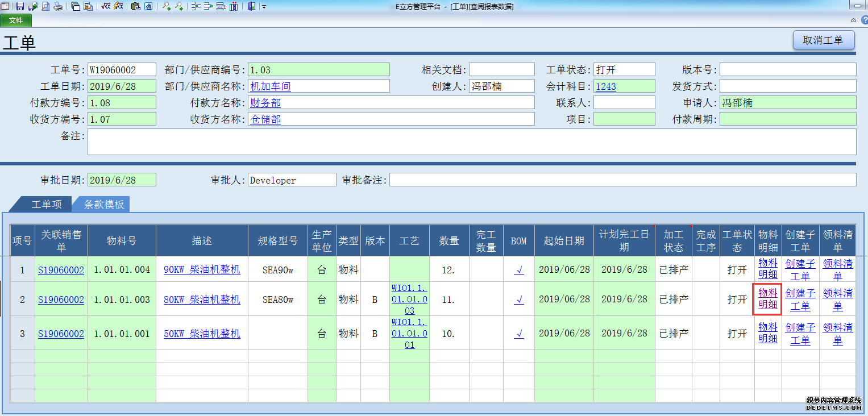Open the 50KW 柴油机整机 description link

(202, 334)
